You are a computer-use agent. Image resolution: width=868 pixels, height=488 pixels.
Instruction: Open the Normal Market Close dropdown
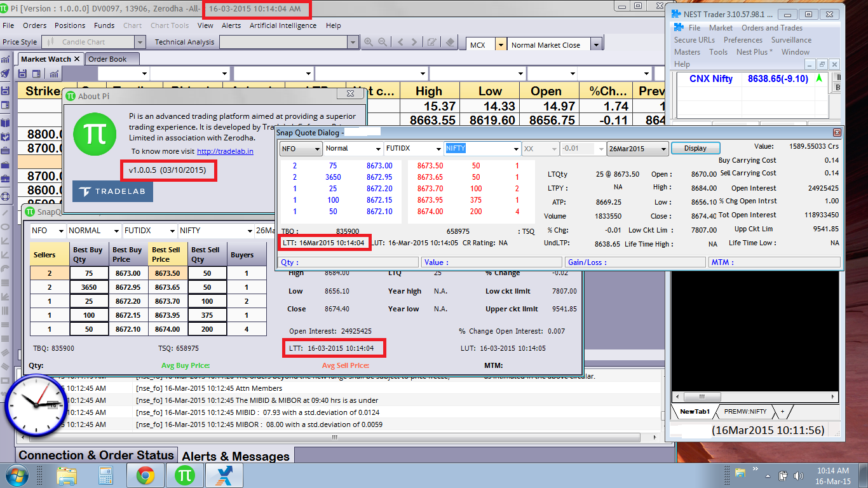click(595, 45)
